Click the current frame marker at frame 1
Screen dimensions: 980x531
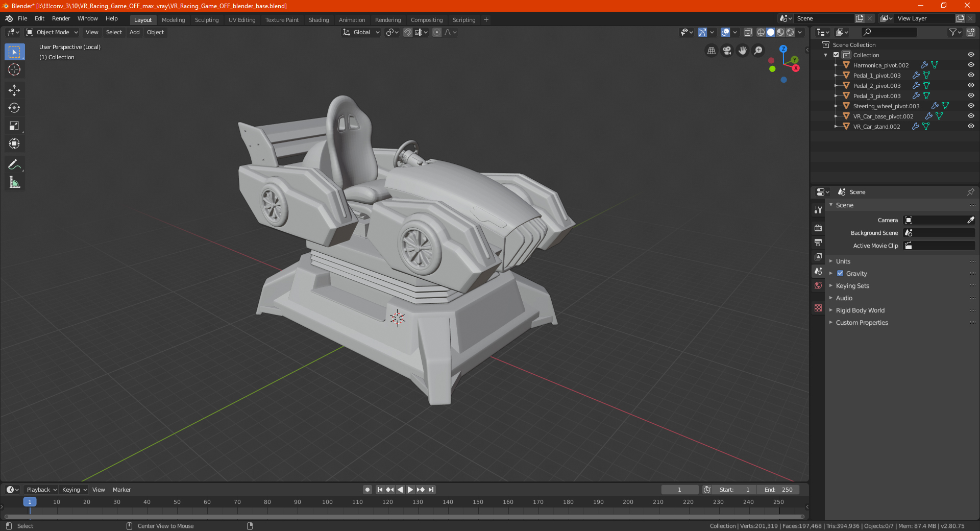pyautogui.click(x=30, y=502)
